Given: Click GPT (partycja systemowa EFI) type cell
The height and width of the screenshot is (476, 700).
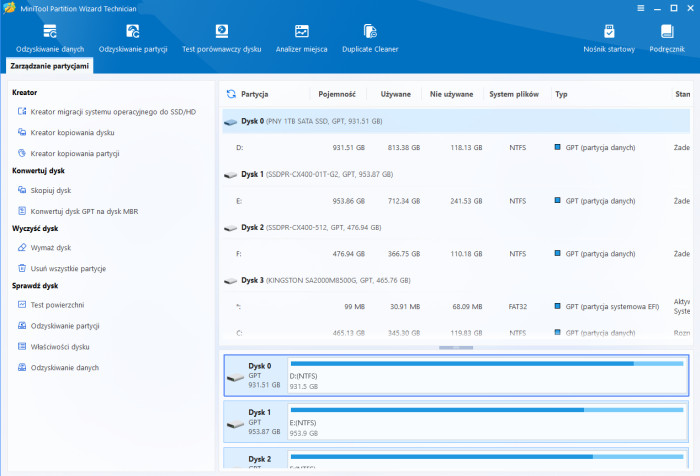Looking at the screenshot, I should pos(612,307).
